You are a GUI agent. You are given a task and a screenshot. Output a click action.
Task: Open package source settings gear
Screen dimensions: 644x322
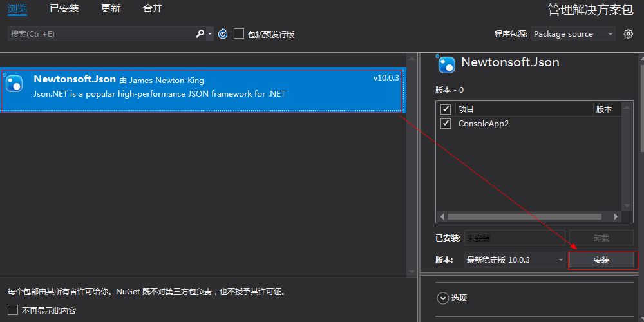pyautogui.click(x=628, y=33)
